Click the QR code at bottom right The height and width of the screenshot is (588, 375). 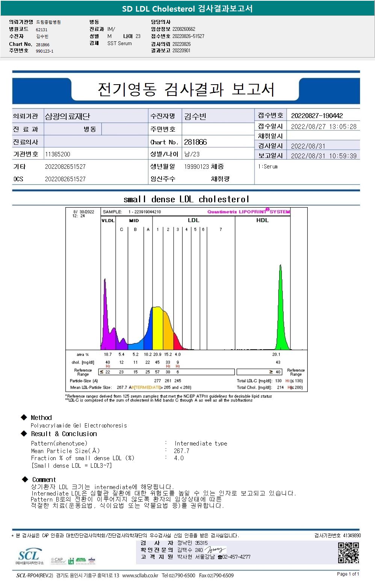tap(348, 552)
